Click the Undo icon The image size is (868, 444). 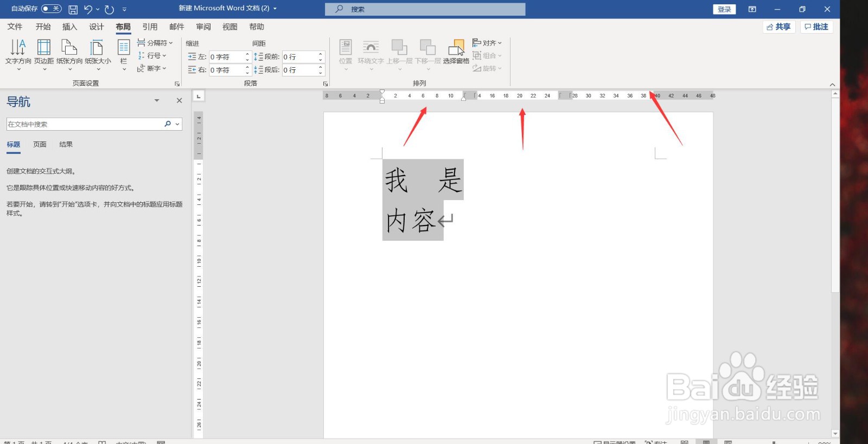[88, 9]
